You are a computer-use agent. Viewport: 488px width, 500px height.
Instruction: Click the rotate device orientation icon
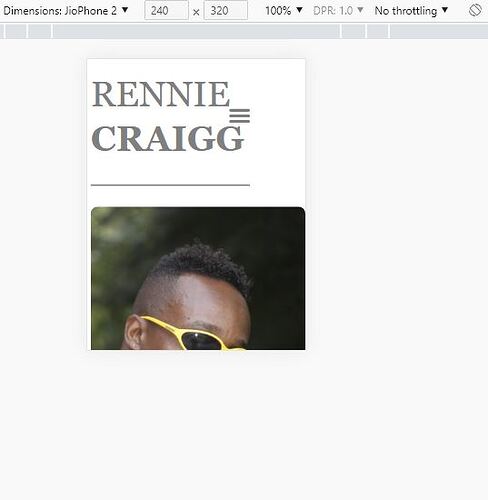click(x=475, y=10)
